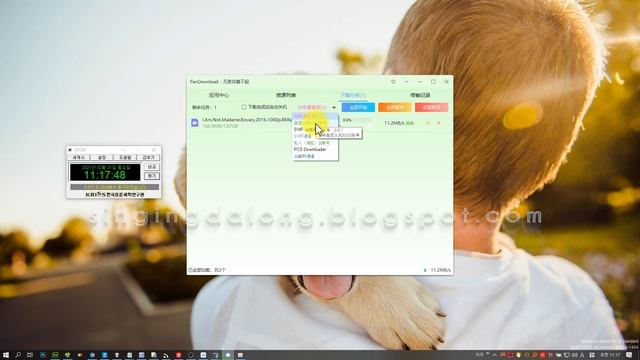Viewport: 640px width, 360px height.
Task: Open PanDownload settings gear in title bar
Action: [393, 82]
